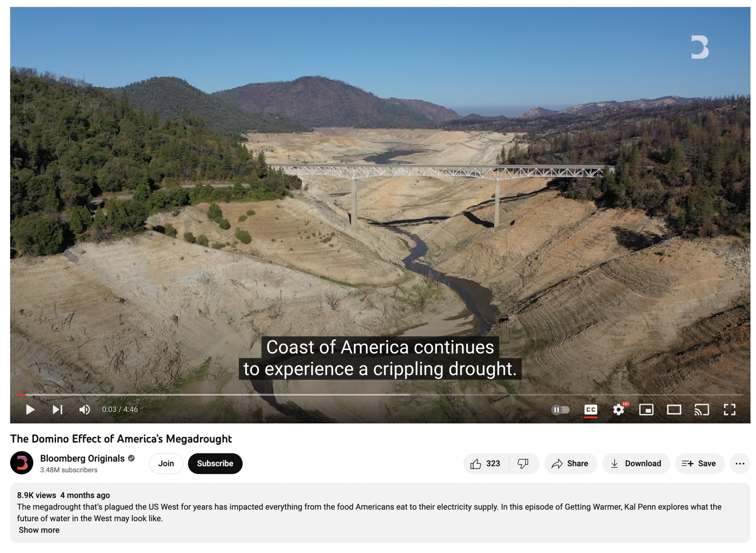
Task: Open the video settings gear
Action: (619, 409)
